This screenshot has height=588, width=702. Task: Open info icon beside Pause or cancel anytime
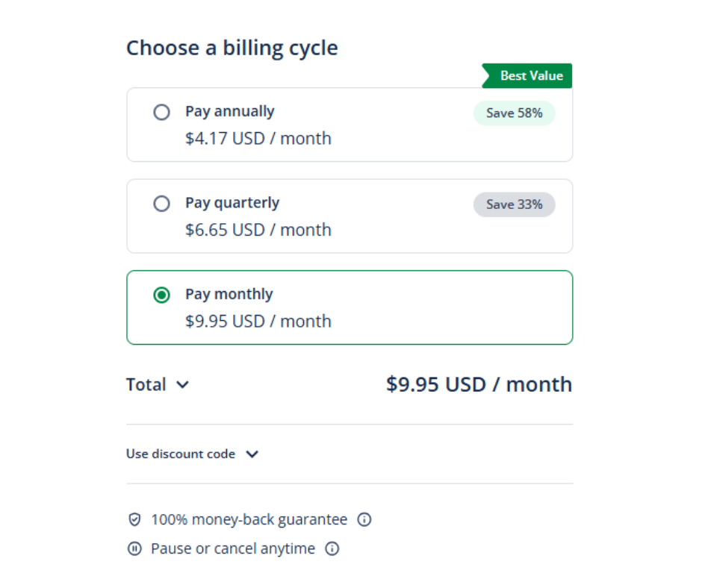332,548
